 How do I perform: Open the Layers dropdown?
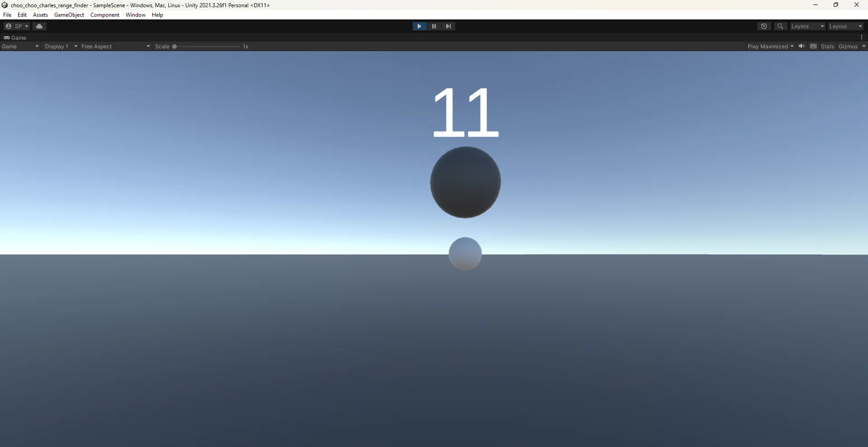[807, 26]
